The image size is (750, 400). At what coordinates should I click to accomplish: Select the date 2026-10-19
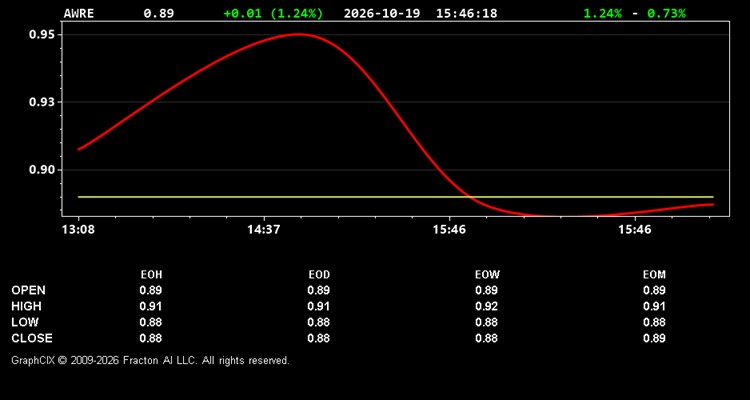tap(382, 13)
